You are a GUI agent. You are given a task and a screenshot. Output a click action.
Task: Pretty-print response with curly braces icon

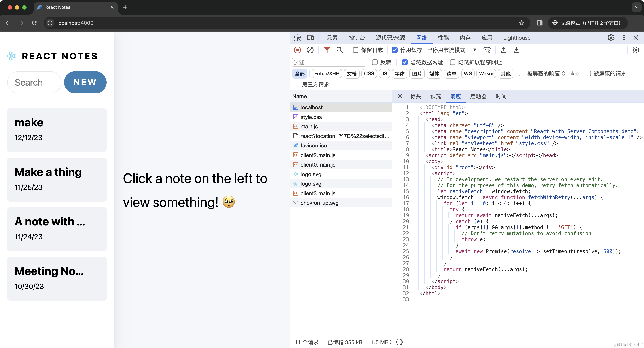tap(399, 342)
